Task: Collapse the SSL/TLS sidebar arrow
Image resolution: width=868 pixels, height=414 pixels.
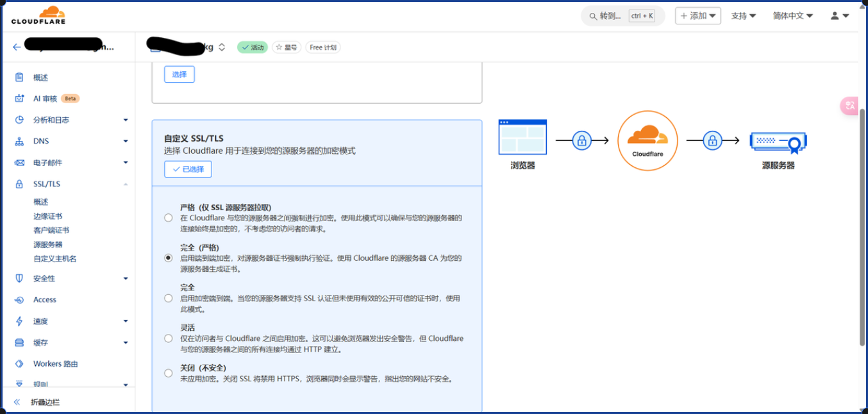Action: click(x=126, y=184)
